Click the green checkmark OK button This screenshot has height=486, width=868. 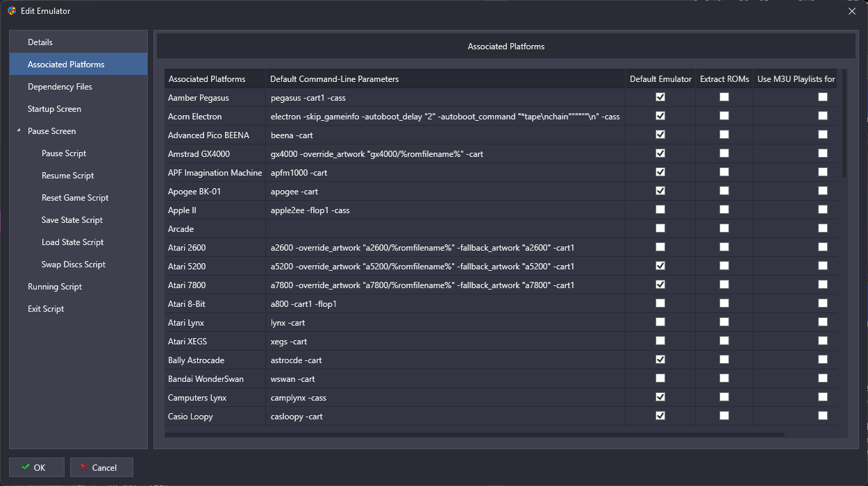click(37, 467)
